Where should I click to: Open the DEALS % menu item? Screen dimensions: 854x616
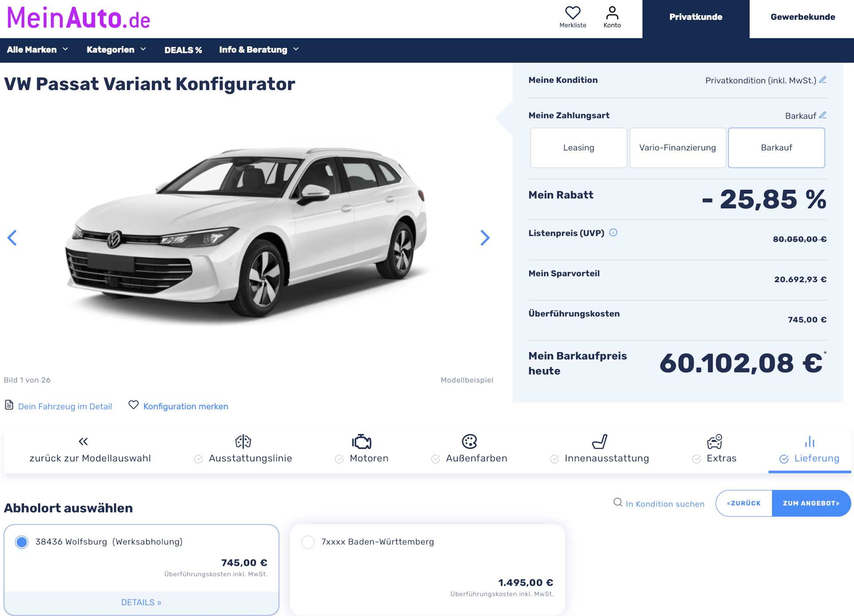click(x=183, y=50)
